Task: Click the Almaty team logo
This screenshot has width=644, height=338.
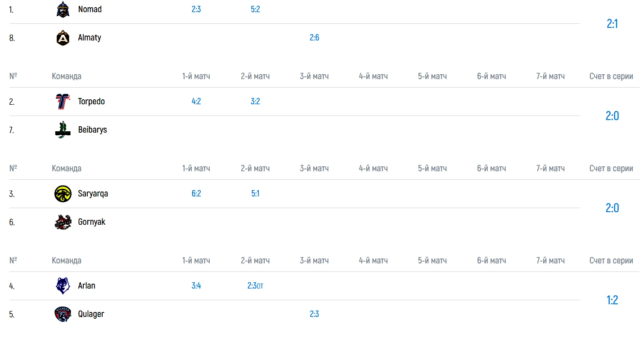Action: pyautogui.click(x=63, y=38)
